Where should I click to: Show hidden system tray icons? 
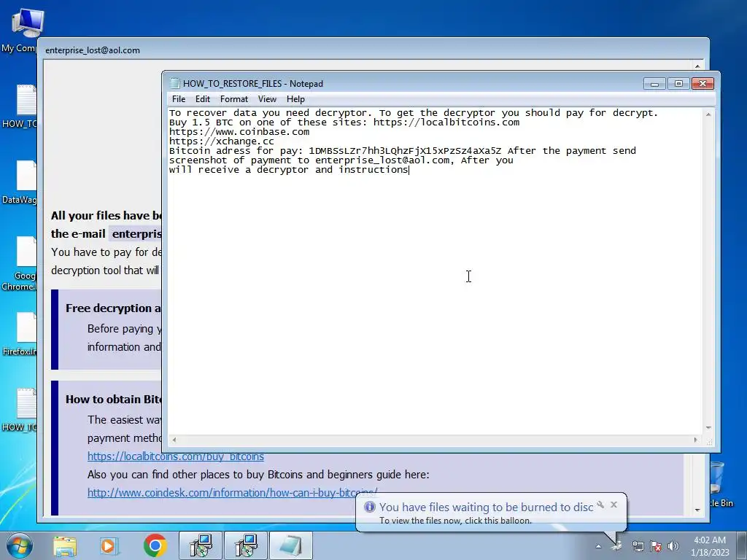[x=598, y=546]
